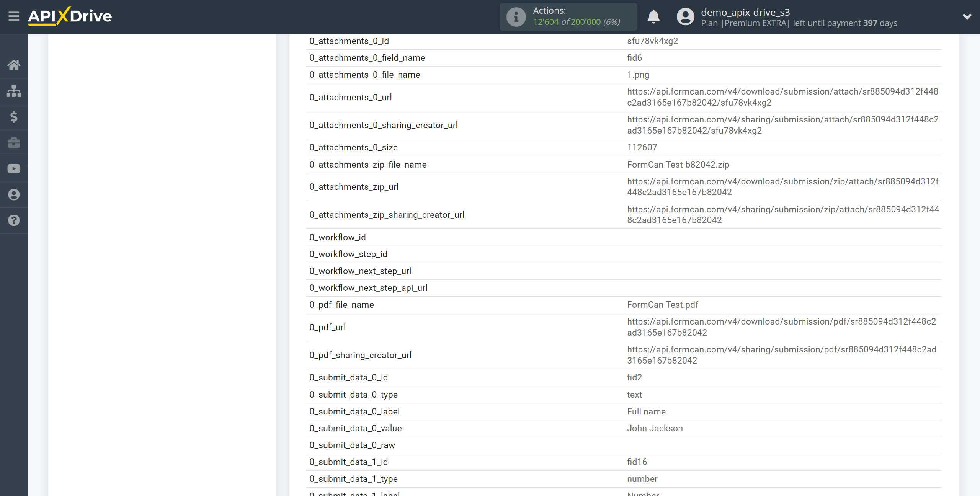Open YouTube video tutorials icon
The width and height of the screenshot is (980, 496).
pyautogui.click(x=14, y=169)
